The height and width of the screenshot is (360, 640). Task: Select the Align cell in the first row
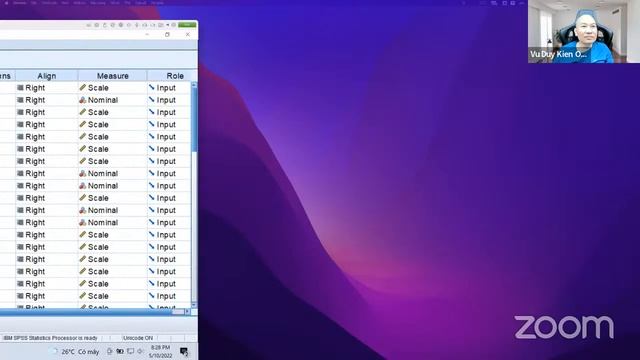tap(47, 88)
